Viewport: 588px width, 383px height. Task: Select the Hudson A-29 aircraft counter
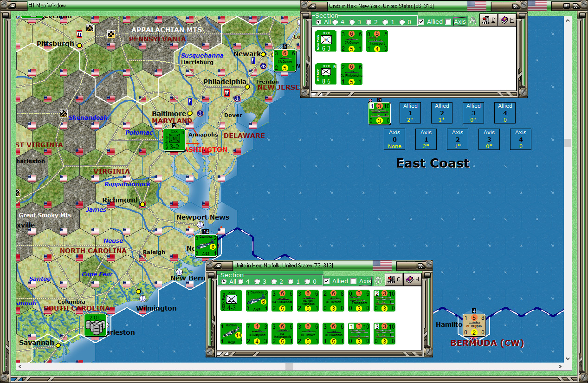click(231, 333)
